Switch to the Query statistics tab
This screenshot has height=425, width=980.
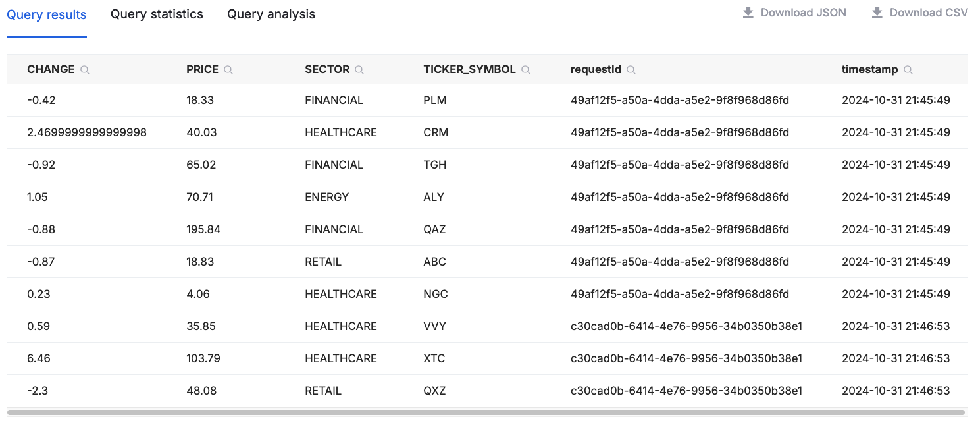(x=157, y=14)
